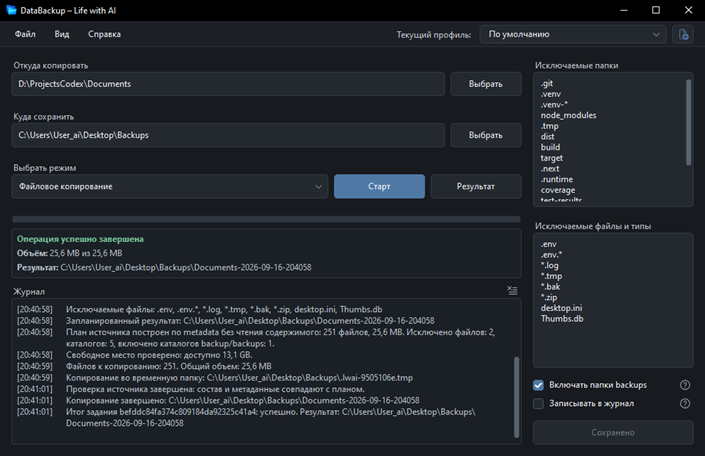Screen dimensions: 705x456
Task: Click Выбрать next to source path
Action: (486, 84)
